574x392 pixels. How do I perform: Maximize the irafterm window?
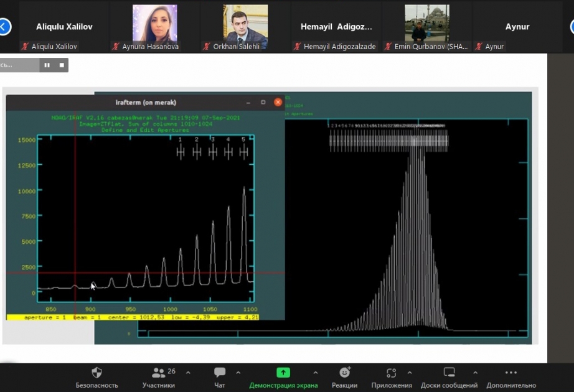coord(263,103)
